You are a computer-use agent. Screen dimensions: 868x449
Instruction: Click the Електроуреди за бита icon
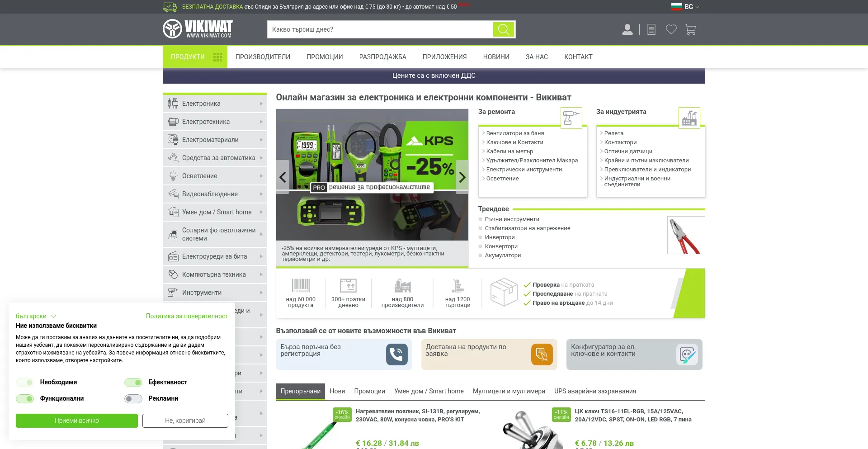[x=173, y=256]
